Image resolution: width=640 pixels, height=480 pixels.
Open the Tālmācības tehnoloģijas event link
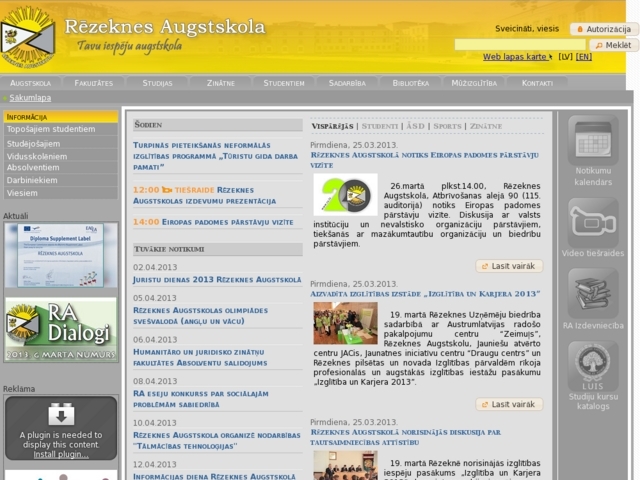click(216, 440)
